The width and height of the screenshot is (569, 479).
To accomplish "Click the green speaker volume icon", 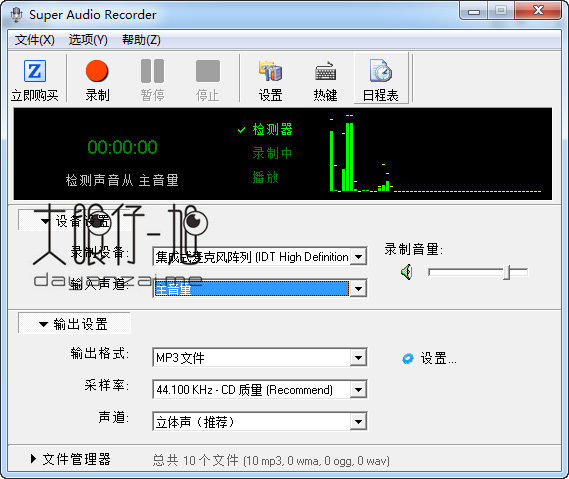I will [x=406, y=272].
